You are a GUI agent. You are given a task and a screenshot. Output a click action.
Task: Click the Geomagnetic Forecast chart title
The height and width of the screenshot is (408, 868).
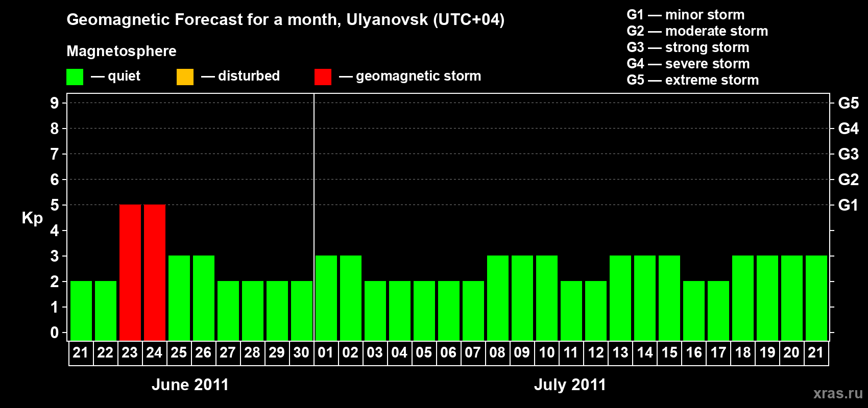(285, 20)
